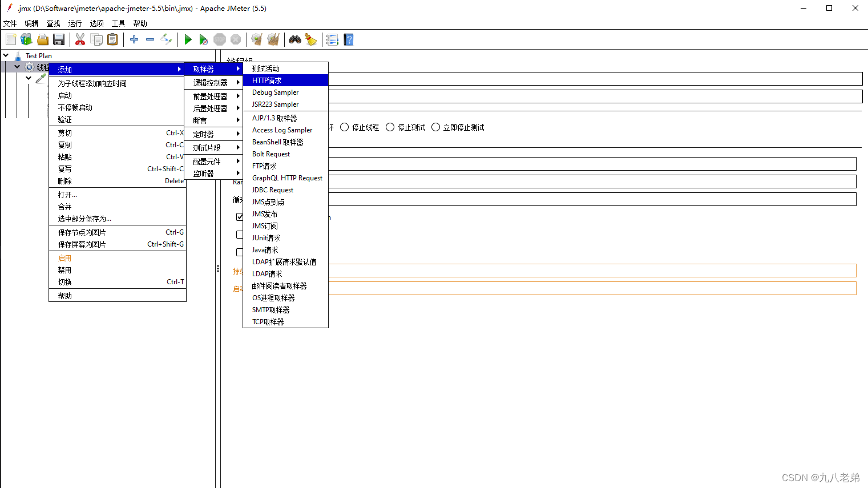Open the 配置元件 submenu
Screen dimensions: 868x488
(213, 162)
